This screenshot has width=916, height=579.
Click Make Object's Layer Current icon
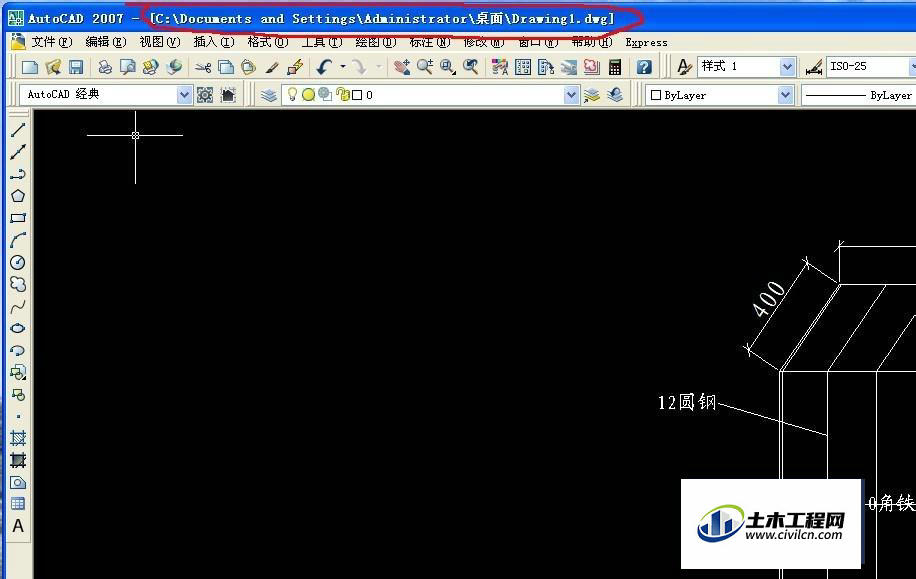(x=592, y=95)
